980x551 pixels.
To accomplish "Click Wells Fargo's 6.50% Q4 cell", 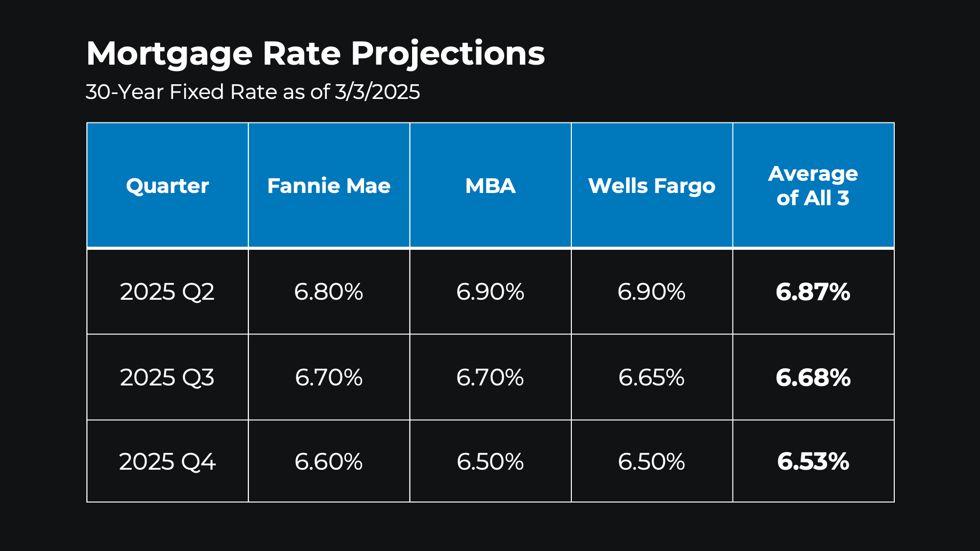I will click(652, 462).
